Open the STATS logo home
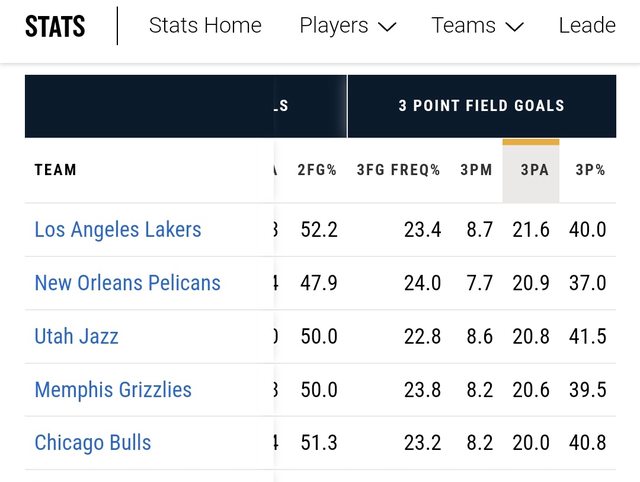The width and height of the screenshot is (640, 482). [x=55, y=26]
